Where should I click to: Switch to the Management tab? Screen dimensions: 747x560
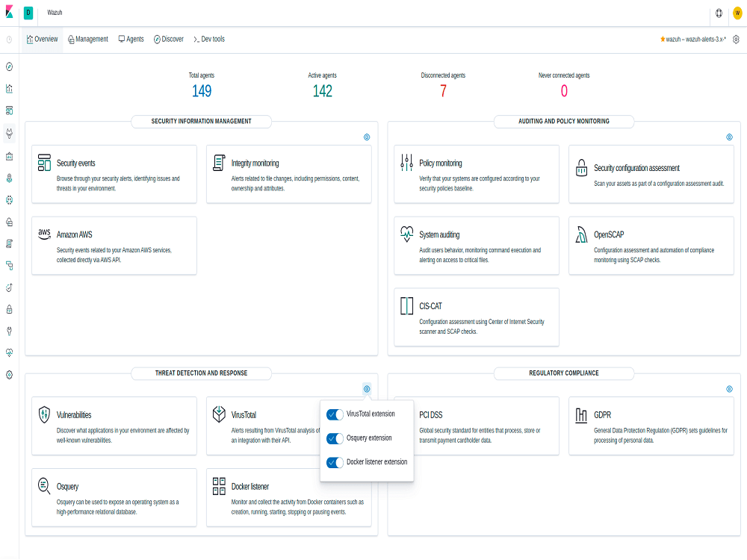point(88,40)
